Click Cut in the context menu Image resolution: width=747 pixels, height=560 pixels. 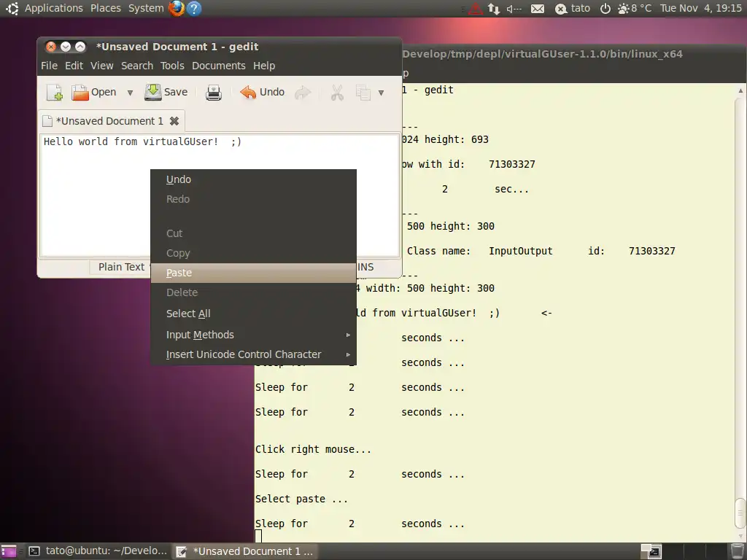(x=253, y=233)
